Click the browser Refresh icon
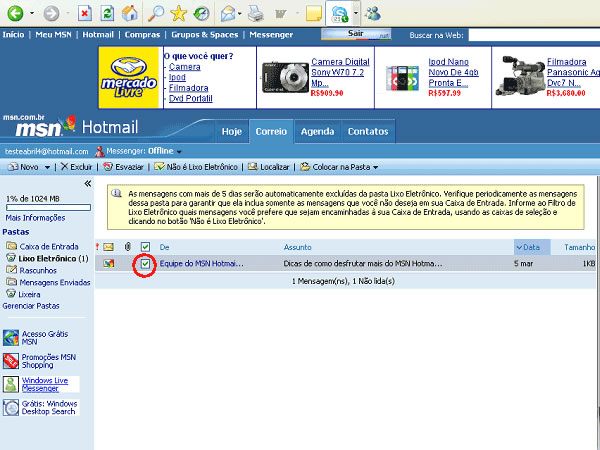Image resolution: width=600 pixels, height=450 pixels. click(x=107, y=14)
